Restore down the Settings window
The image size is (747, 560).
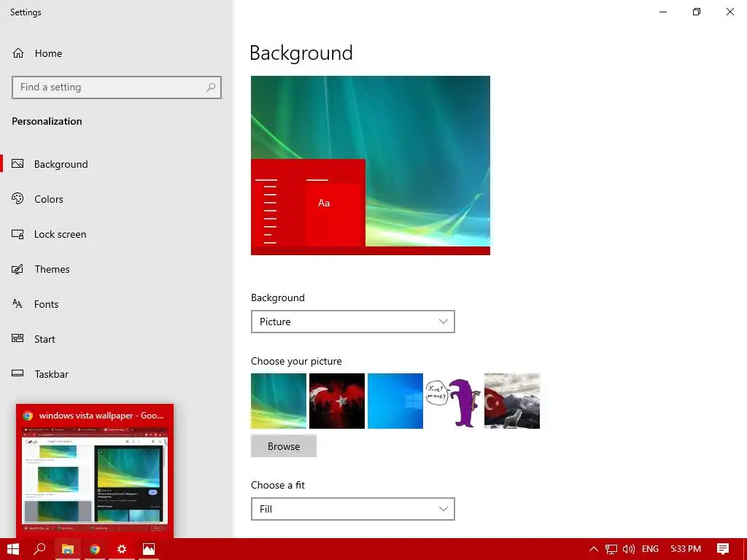(x=697, y=12)
